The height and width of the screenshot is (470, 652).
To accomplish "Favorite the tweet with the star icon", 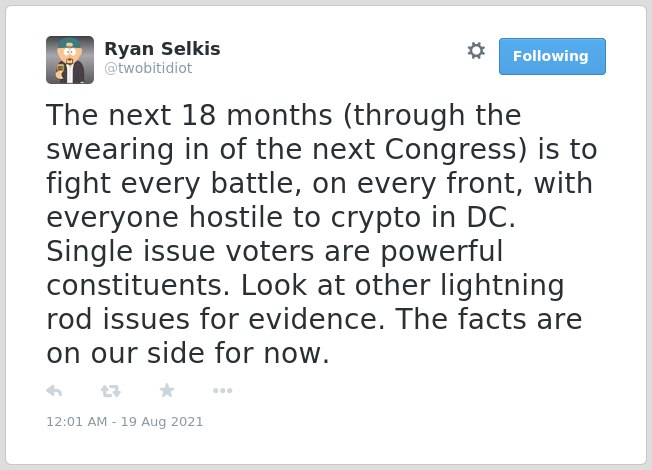I will click(167, 390).
